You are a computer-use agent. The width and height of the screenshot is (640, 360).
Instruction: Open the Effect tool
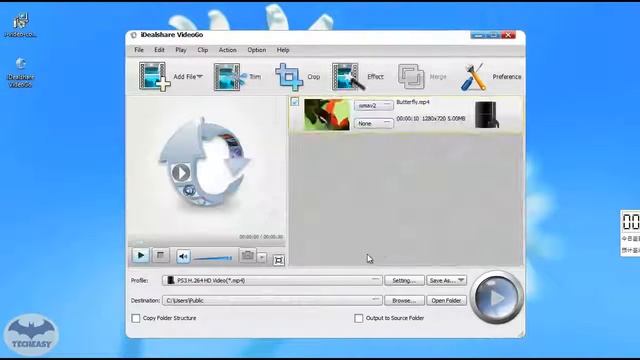348,76
